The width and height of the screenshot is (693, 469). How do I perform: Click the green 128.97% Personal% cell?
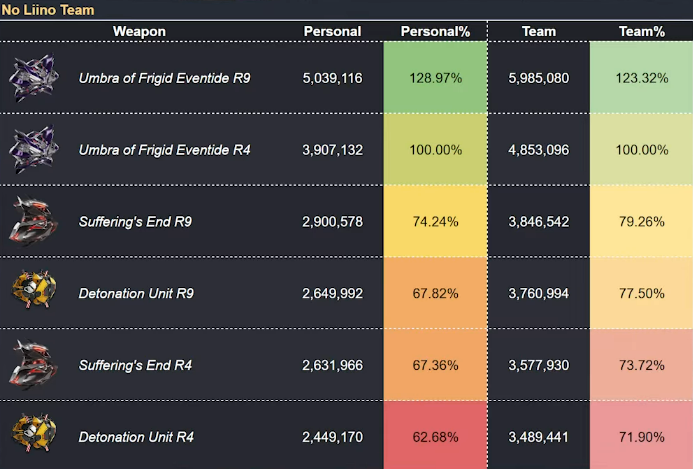click(435, 78)
